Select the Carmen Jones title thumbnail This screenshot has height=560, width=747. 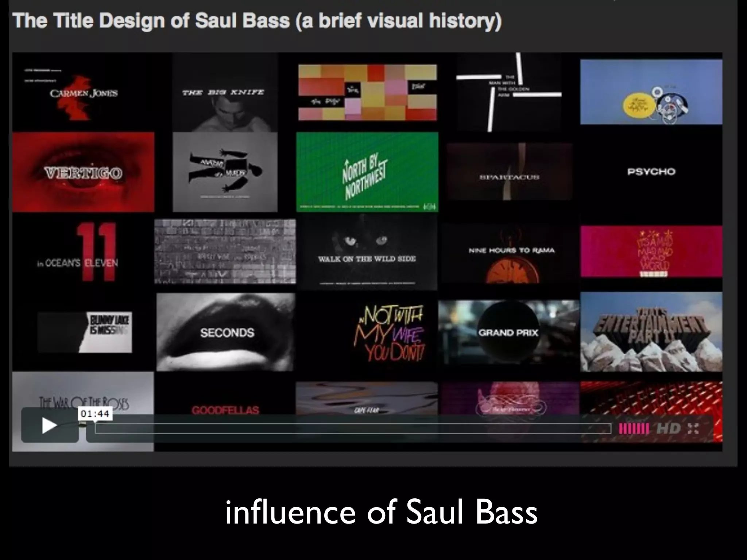pos(83,92)
